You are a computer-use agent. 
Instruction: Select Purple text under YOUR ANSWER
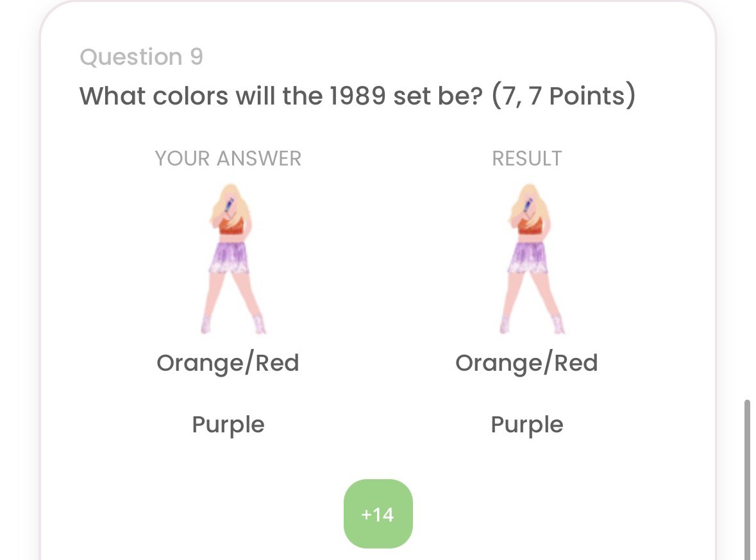[228, 425]
